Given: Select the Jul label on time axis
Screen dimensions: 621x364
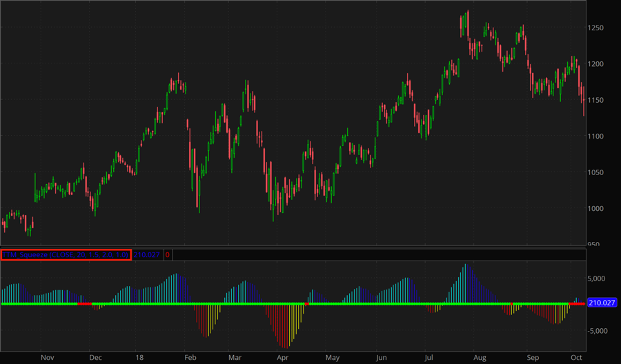Looking at the screenshot, I should tap(429, 358).
